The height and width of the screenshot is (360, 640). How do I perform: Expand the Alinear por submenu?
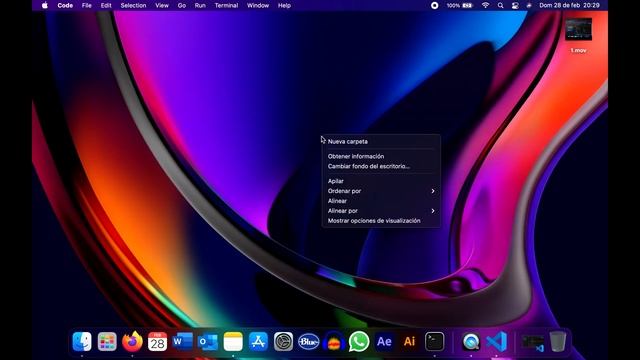381,211
